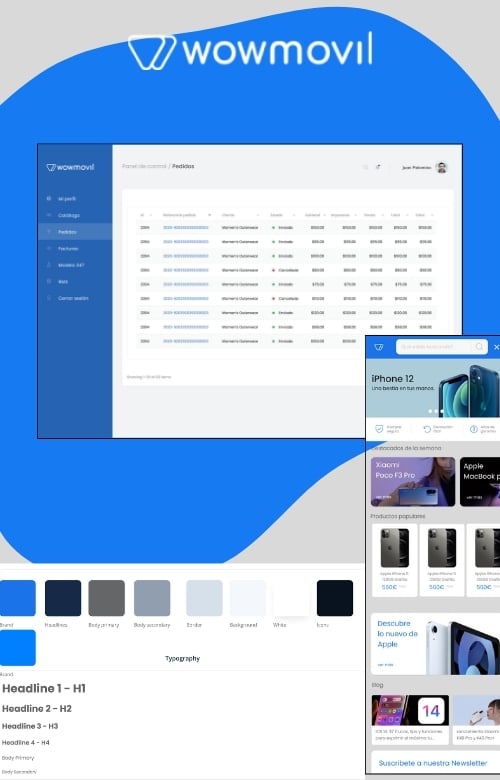Click the "Headline 4 - H4" sample text
Image resolution: width=500 pixels, height=780 pixels.
pyautogui.click(x=26, y=742)
